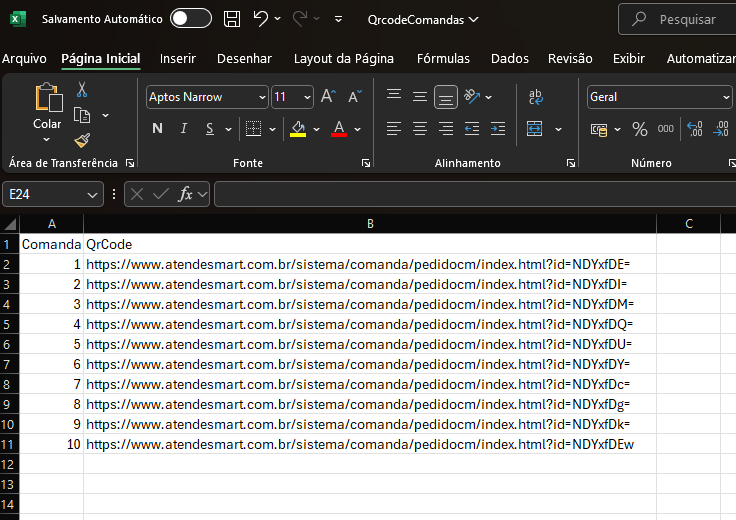This screenshot has width=736, height=520.
Task: Apply the red font color
Action: point(339,129)
